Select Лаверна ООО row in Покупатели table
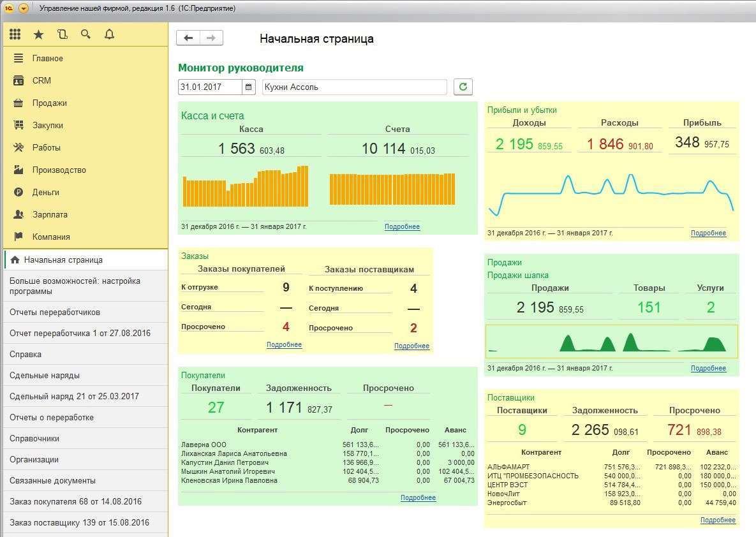756x537 pixels. pos(204,445)
